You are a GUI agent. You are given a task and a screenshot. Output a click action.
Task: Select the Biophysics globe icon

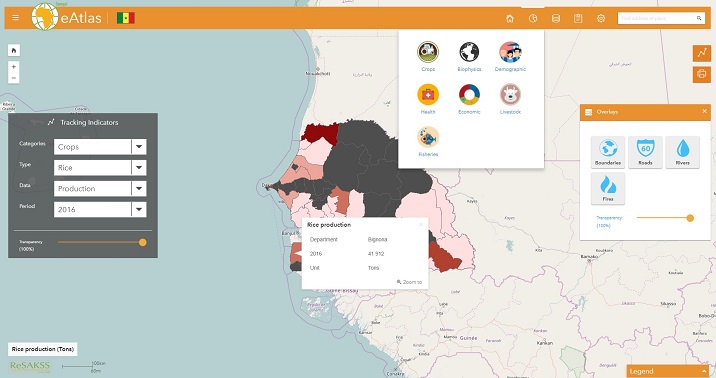pos(469,52)
